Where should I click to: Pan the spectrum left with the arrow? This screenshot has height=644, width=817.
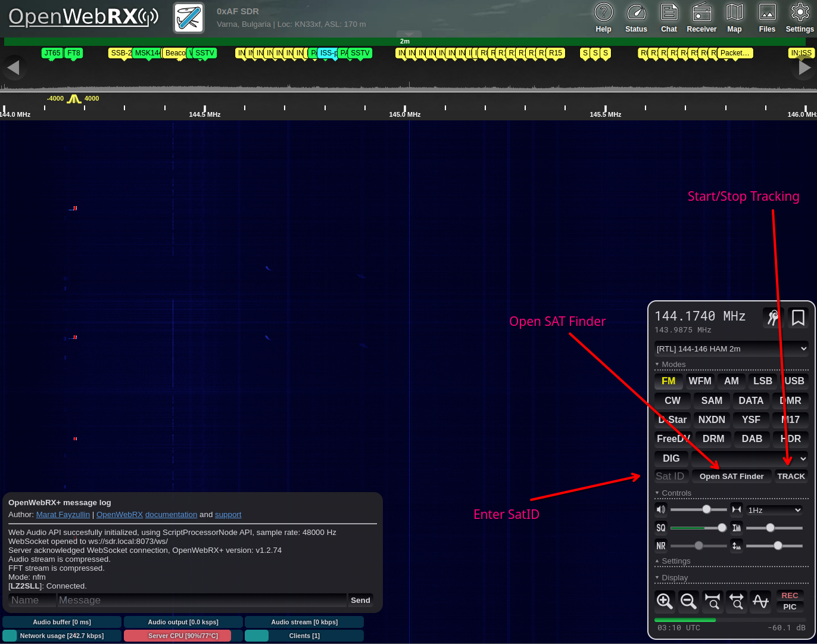(13, 67)
